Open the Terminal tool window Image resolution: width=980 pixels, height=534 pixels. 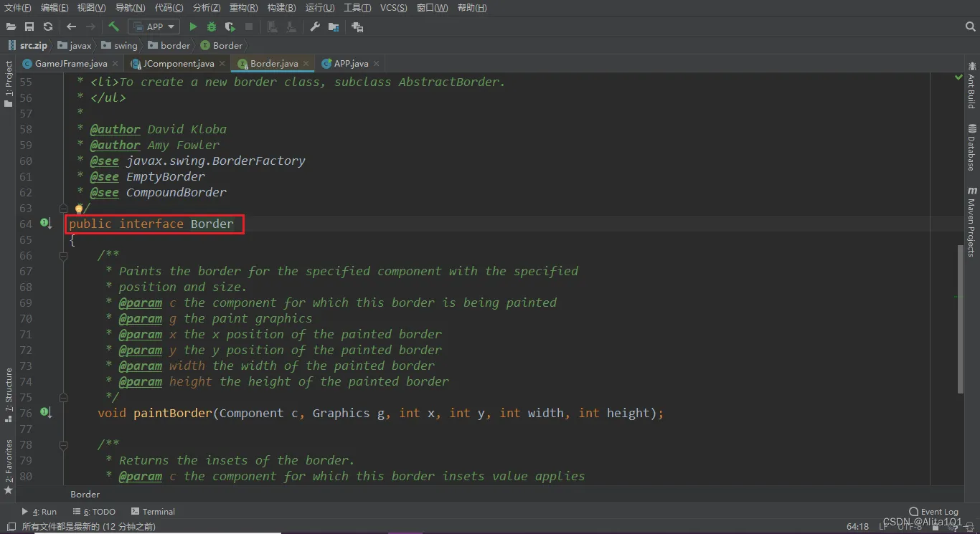coord(153,512)
